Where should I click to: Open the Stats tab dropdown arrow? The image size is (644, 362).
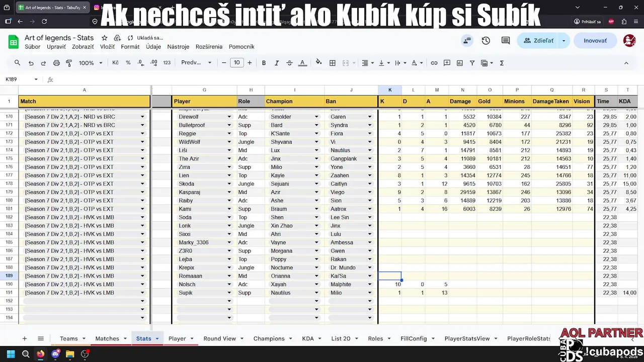(157, 339)
